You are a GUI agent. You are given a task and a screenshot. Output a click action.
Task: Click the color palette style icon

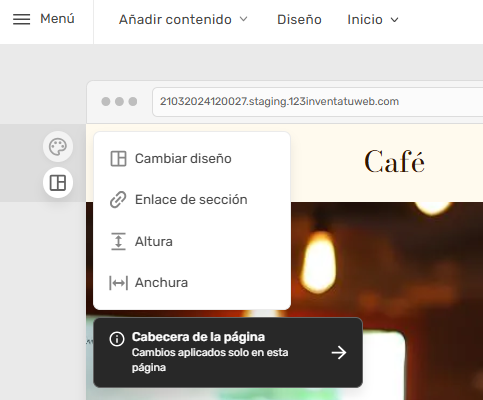click(x=58, y=147)
